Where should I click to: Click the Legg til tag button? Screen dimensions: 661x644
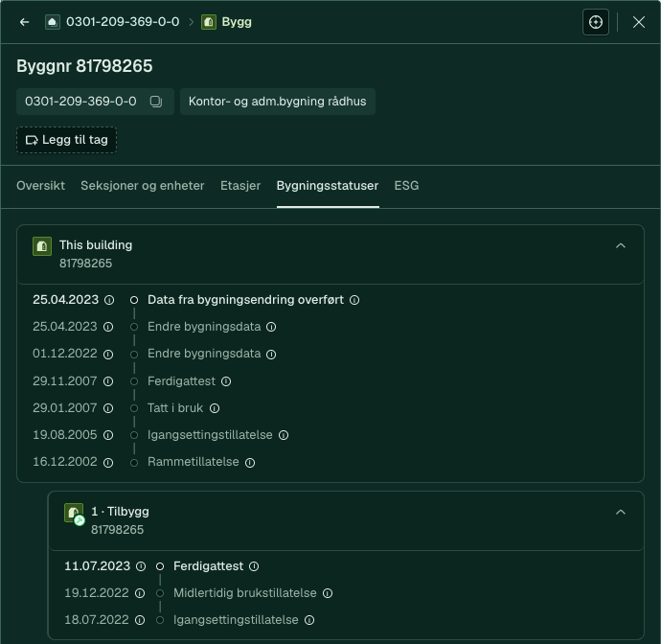click(67, 140)
